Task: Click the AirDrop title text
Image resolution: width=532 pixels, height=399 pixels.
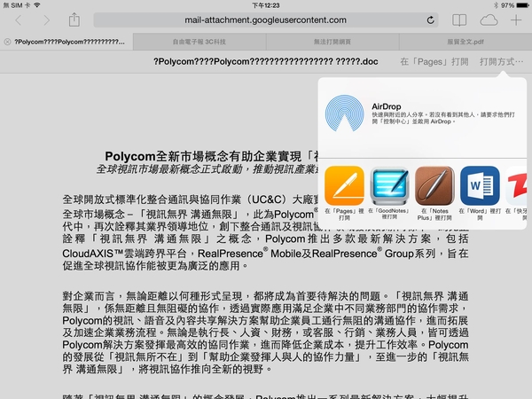Action: 386,106
